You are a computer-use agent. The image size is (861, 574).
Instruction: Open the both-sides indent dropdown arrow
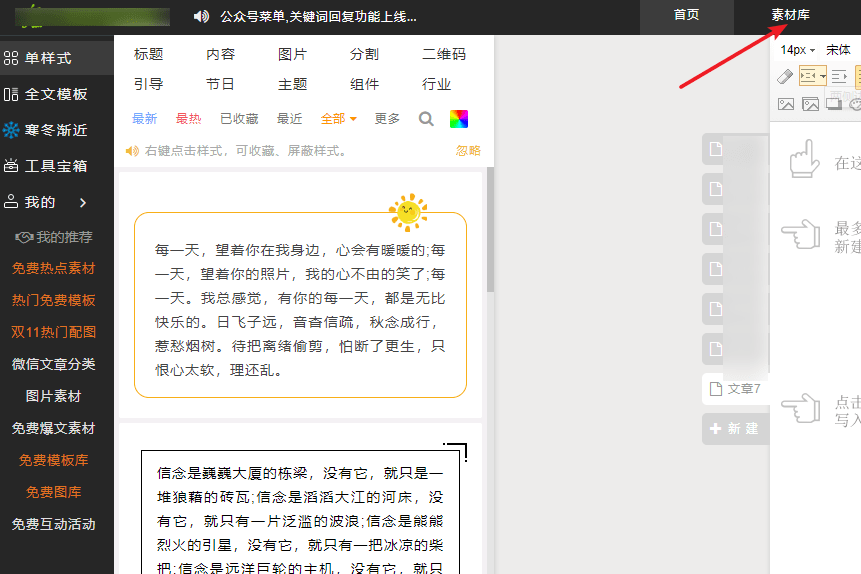point(823,76)
